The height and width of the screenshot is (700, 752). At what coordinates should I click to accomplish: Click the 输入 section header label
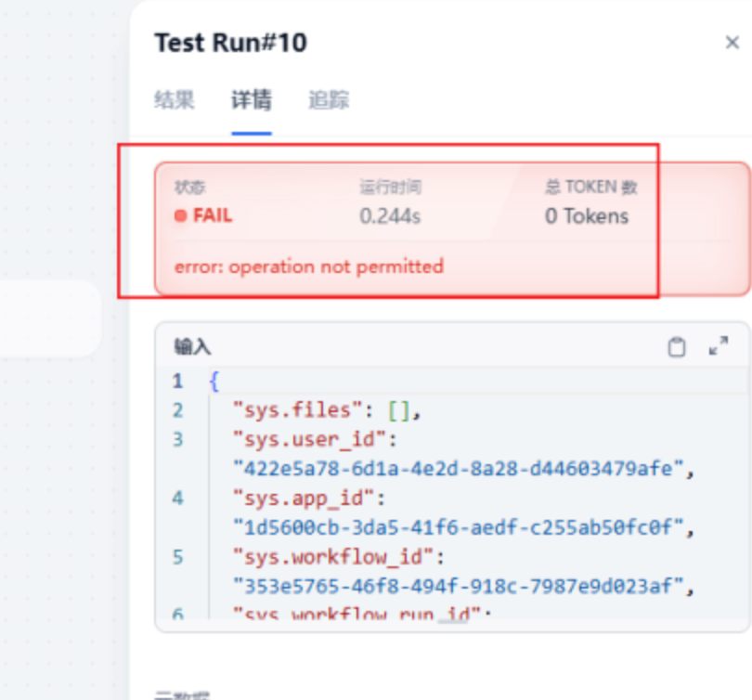(x=192, y=346)
